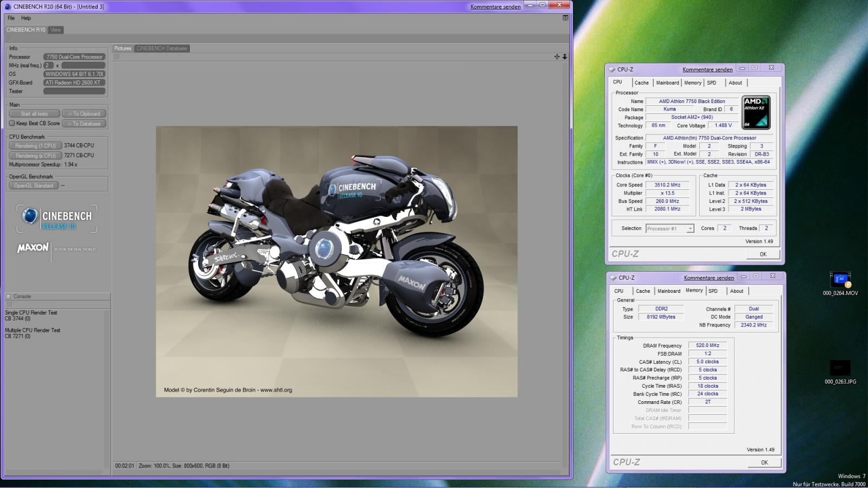Image resolution: width=868 pixels, height=488 pixels.
Task: Click Kommentare senden in lower CPU-Z title bar
Action: (x=709, y=278)
